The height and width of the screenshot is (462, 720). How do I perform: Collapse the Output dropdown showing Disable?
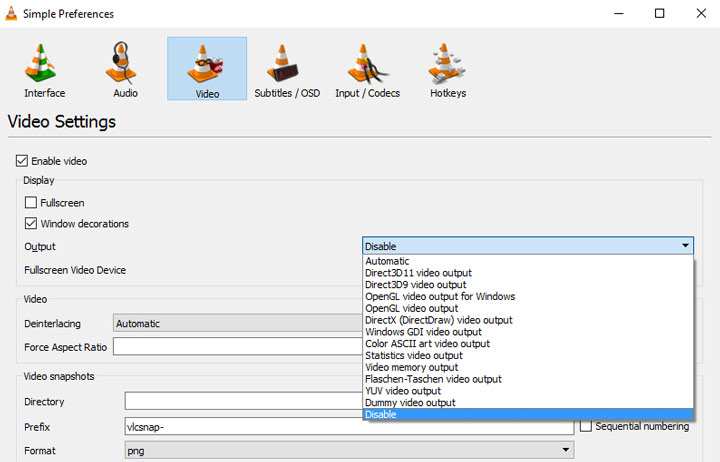click(528, 246)
